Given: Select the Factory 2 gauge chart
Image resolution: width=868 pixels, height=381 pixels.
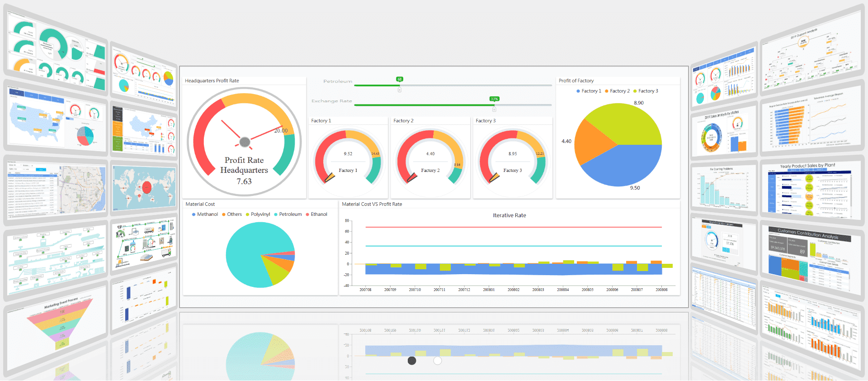Looking at the screenshot, I should 430,158.
